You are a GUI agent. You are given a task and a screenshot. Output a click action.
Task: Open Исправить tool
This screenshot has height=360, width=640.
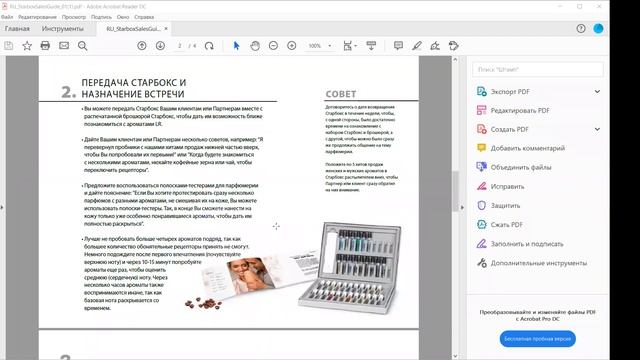click(507, 187)
